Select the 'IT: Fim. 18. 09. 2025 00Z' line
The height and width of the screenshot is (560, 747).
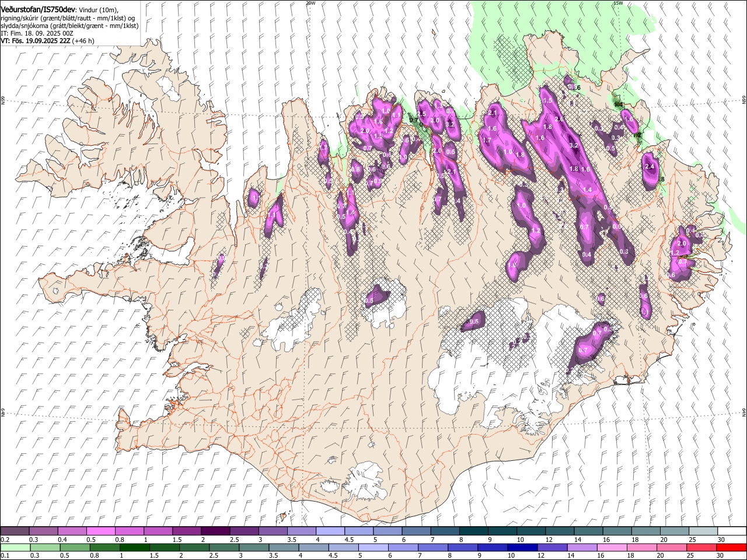click(x=37, y=33)
